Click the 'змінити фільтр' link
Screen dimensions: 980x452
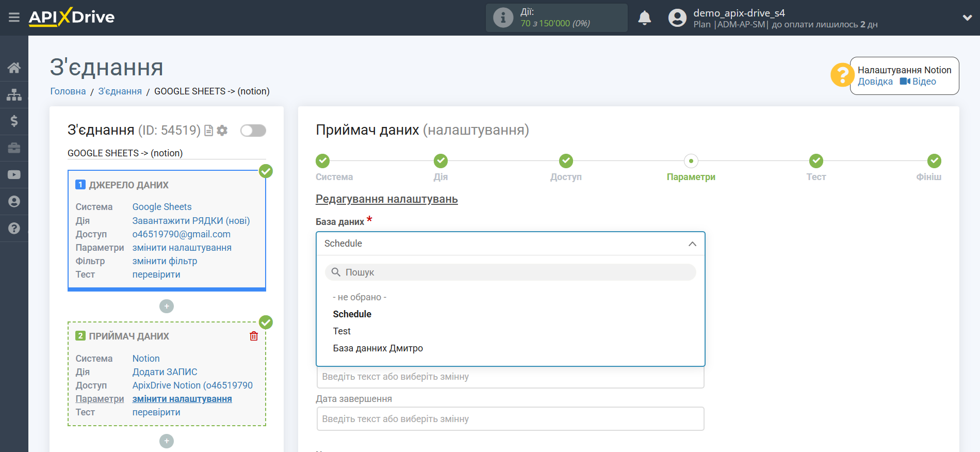click(165, 261)
